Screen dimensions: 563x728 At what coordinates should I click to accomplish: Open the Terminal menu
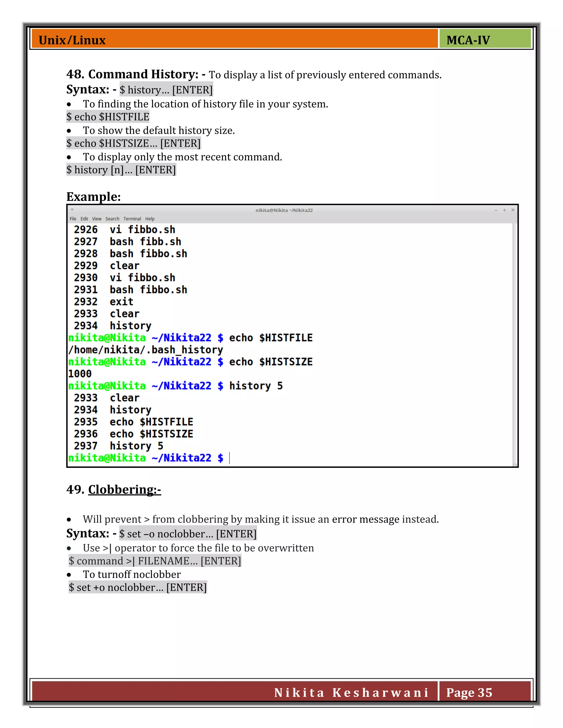(132, 219)
